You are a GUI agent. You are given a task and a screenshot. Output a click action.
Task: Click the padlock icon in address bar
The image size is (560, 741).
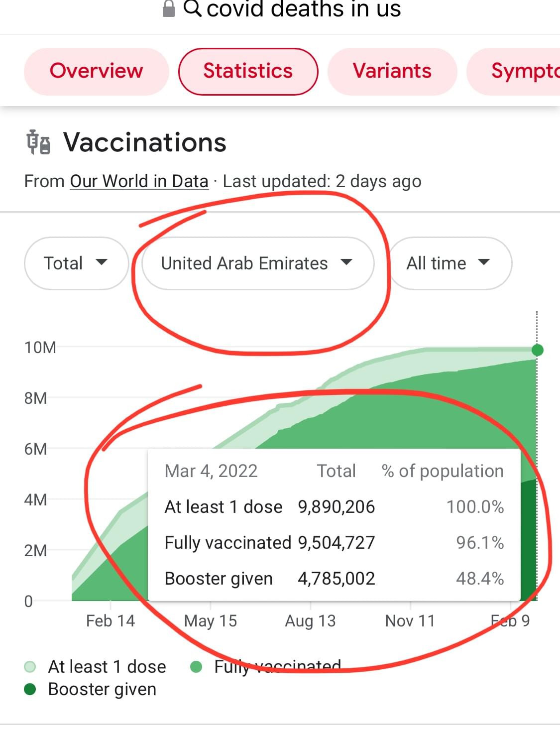(169, 8)
